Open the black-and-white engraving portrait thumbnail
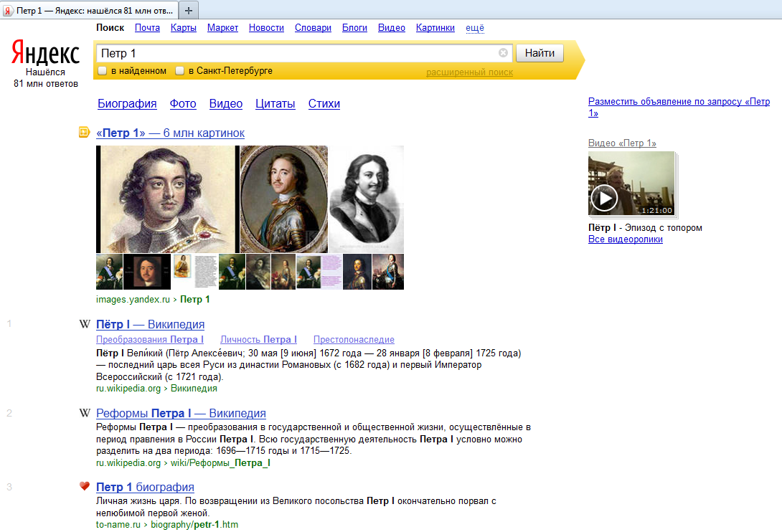The height and width of the screenshot is (532, 782). [x=367, y=199]
